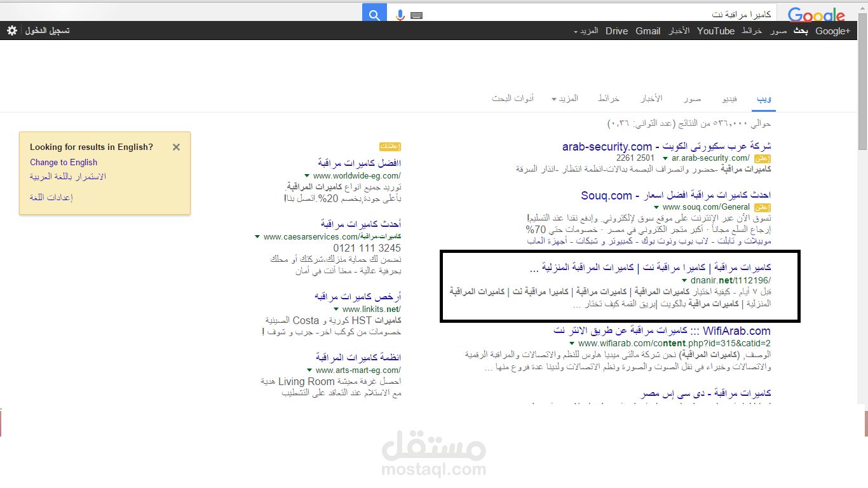Open YouTube in the black bar

[715, 31]
